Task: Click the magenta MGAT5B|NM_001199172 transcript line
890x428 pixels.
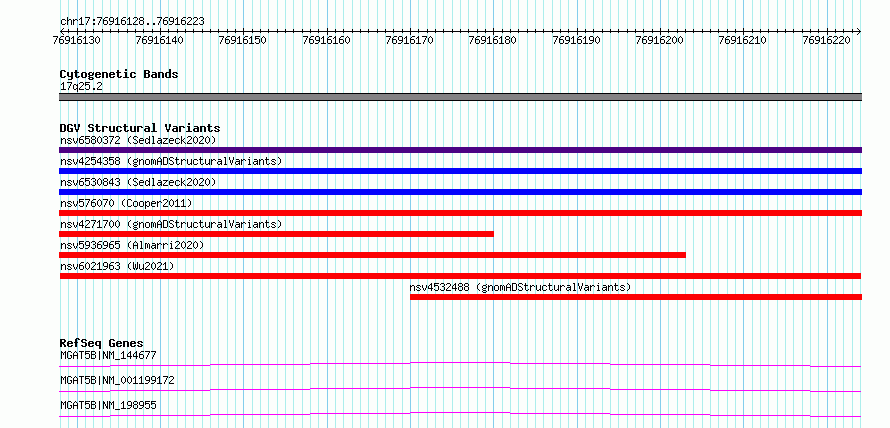Action: 460,389
